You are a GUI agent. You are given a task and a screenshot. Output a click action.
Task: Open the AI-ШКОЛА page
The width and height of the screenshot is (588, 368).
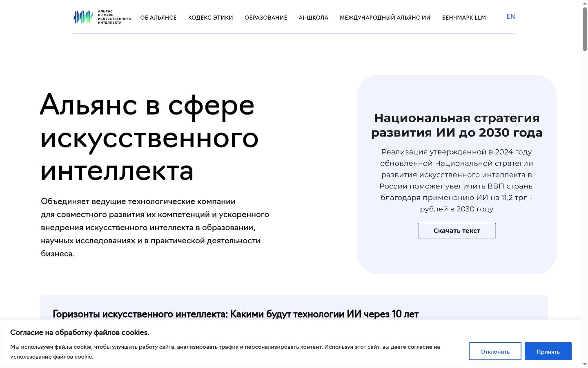(x=314, y=18)
